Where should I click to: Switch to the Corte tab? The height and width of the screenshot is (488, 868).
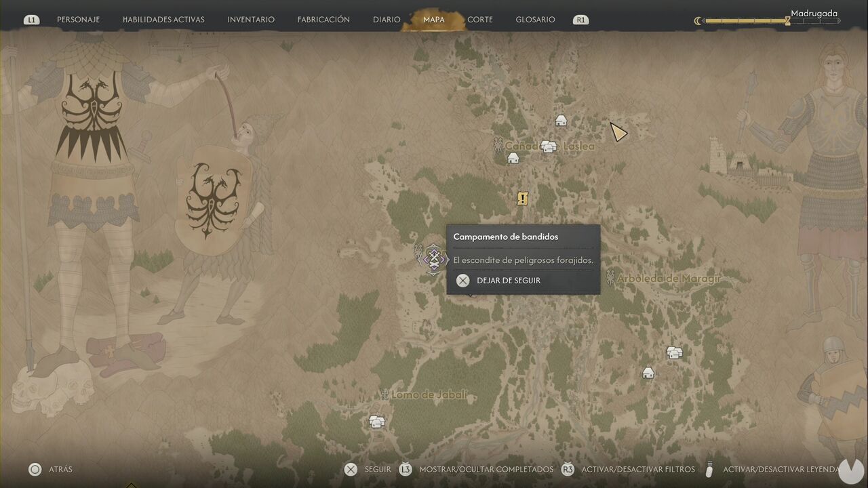(480, 20)
